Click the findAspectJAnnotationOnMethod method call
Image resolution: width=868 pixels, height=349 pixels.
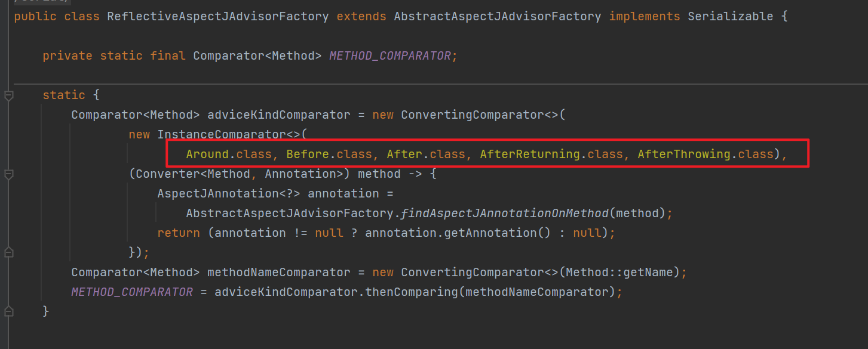[505, 213]
